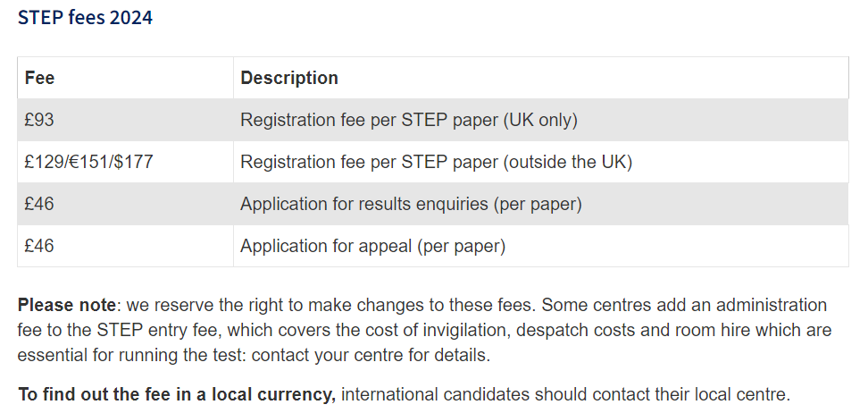Select the Description column header
The image size is (868, 413).
coord(289,78)
